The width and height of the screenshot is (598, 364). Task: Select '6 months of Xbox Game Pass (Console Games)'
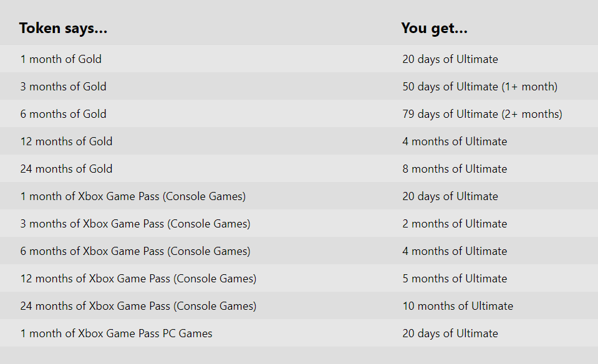pos(135,251)
